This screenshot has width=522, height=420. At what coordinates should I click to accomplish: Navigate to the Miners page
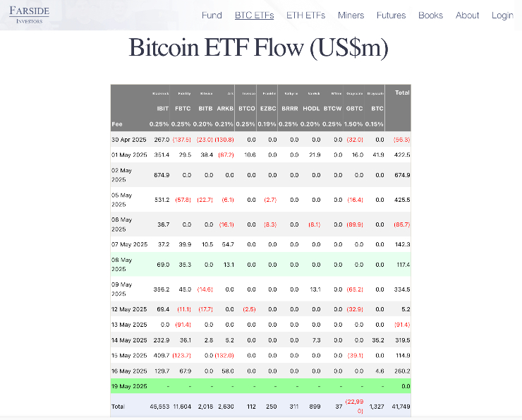tap(351, 16)
